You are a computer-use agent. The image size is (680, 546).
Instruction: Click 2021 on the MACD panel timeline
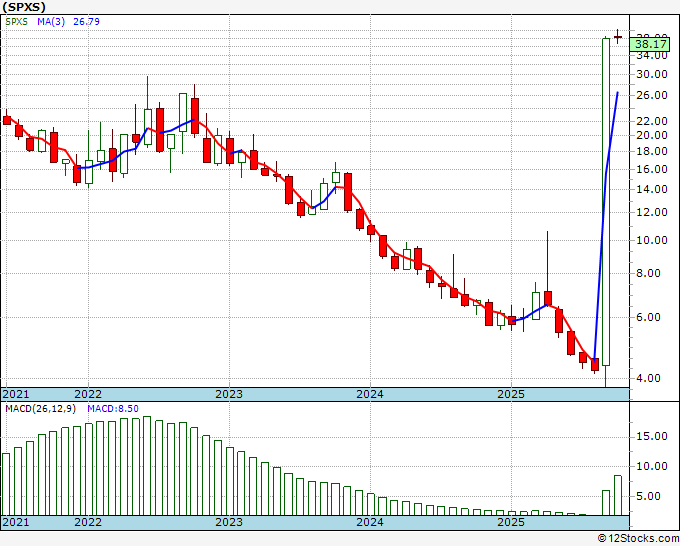click(16, 522)
